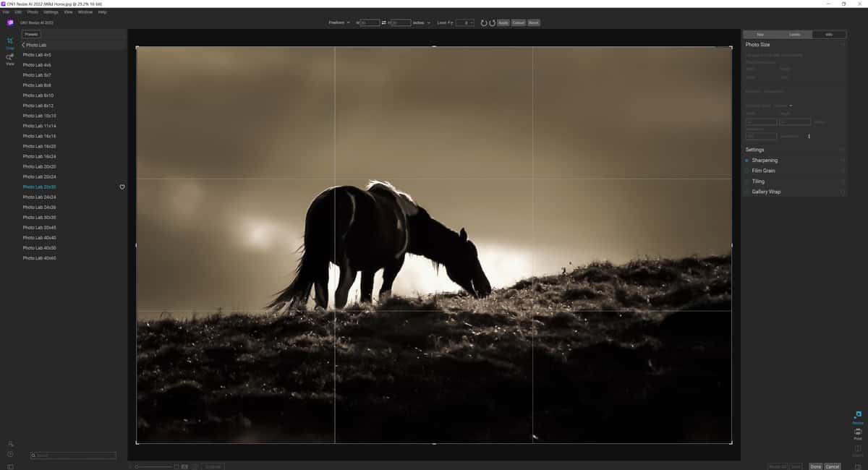The height and width of the screenshot is (470, 868).
Task: Select the View zoom tool
Action: coord(10,59)
